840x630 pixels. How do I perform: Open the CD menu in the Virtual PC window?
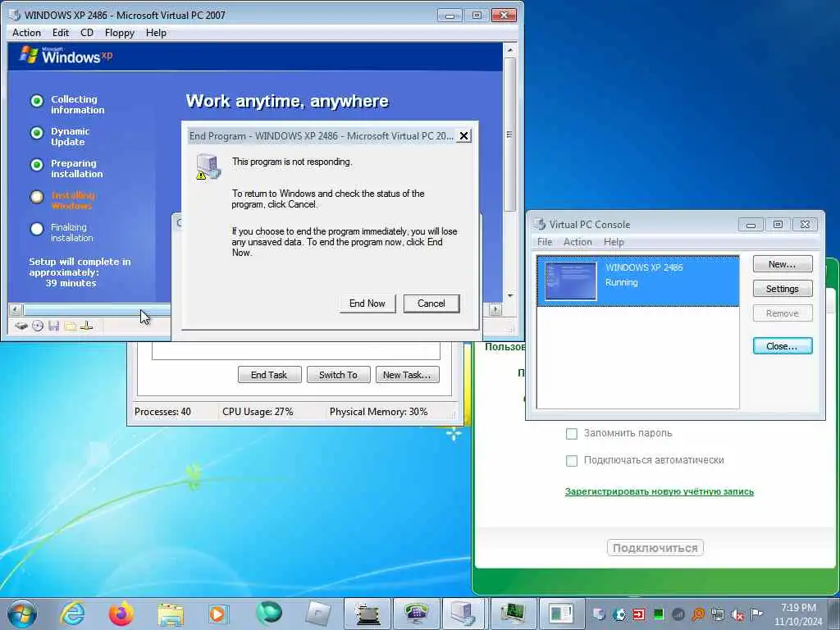(87, 33)
